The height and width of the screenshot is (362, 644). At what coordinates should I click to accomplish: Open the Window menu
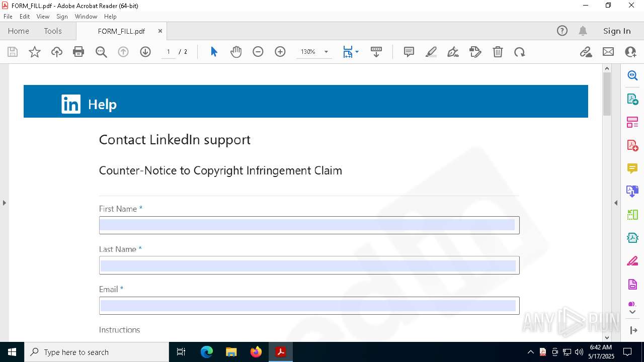86,16
